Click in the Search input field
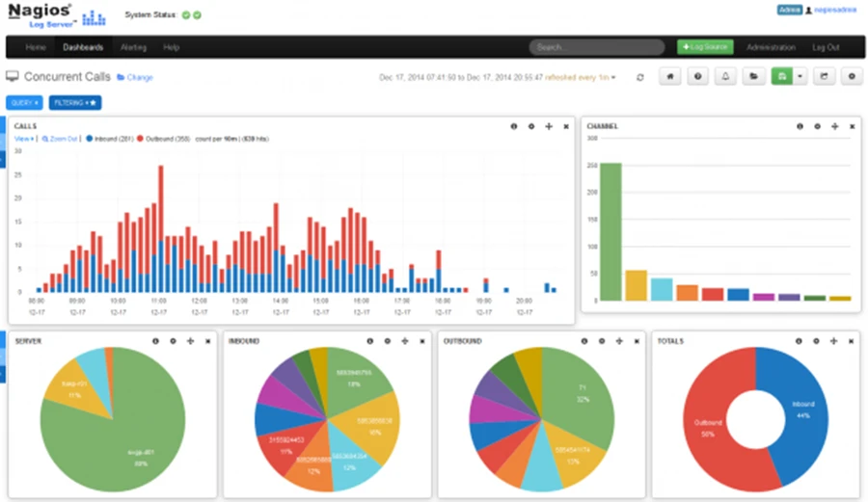Viewport: 868px width, 502px height. [595, 47]
